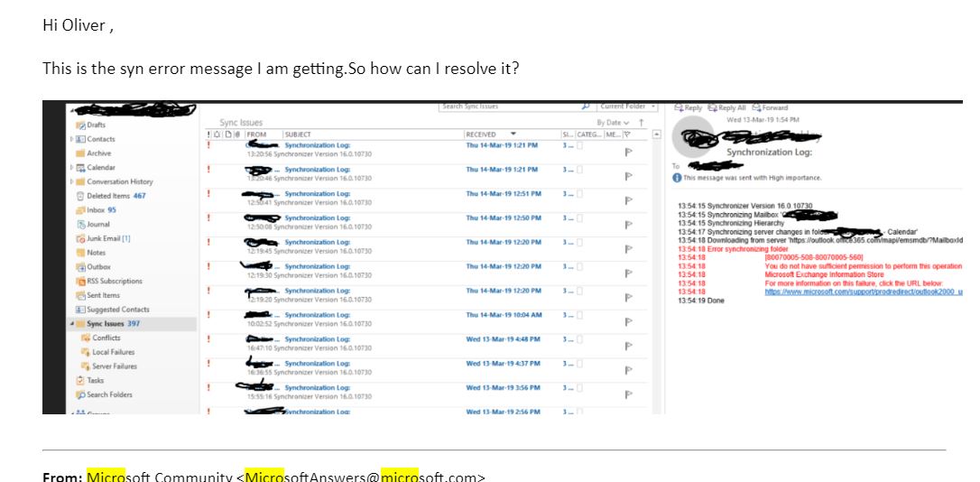Click the flag status column header
The width and height of the screenshot is (980, 482).
[x=627, y=134]
